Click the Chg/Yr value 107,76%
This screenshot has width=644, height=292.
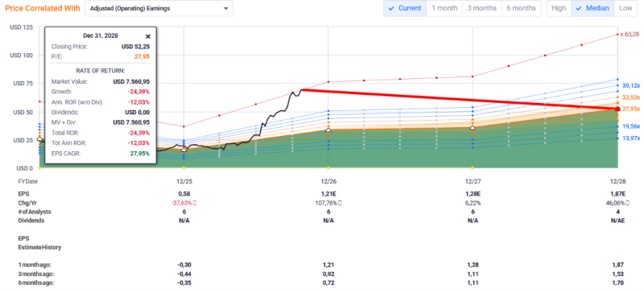point(327,203)
